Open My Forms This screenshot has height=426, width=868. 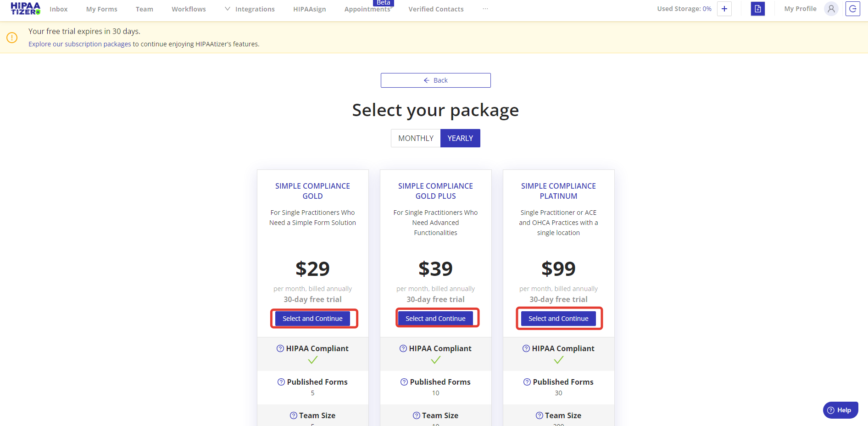click(101, 9)
